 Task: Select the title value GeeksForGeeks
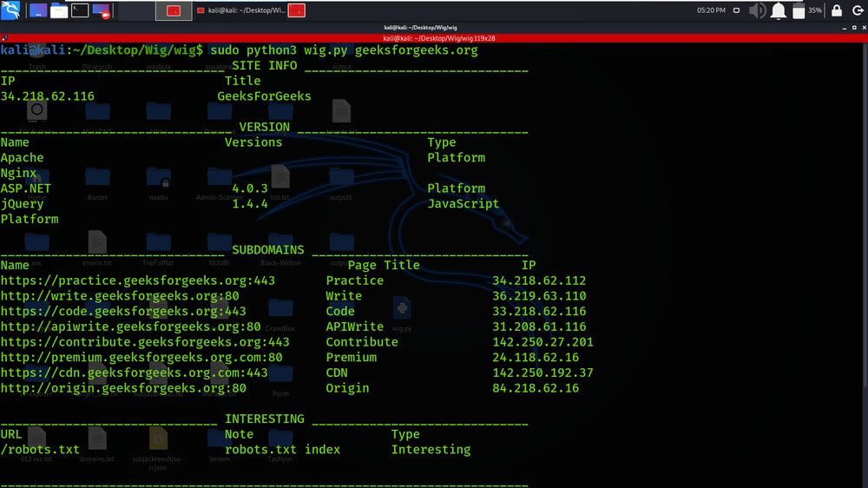coord(264,96)
